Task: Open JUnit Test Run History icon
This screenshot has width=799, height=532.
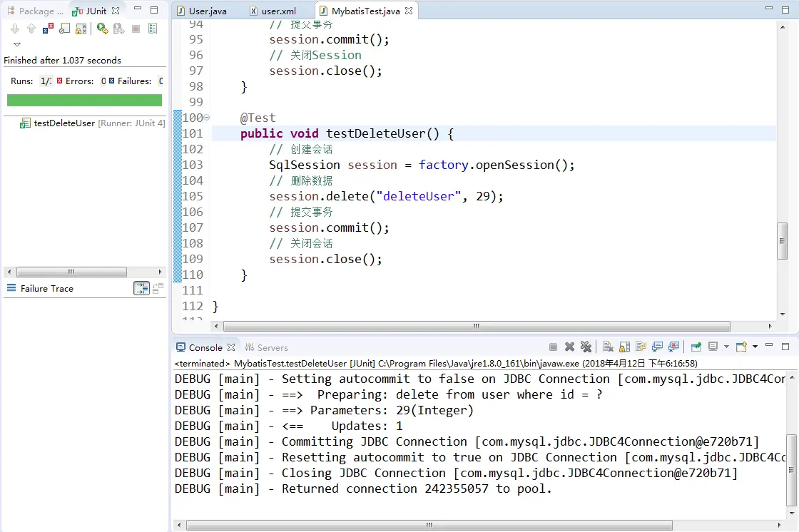Action: pos(153,29)
